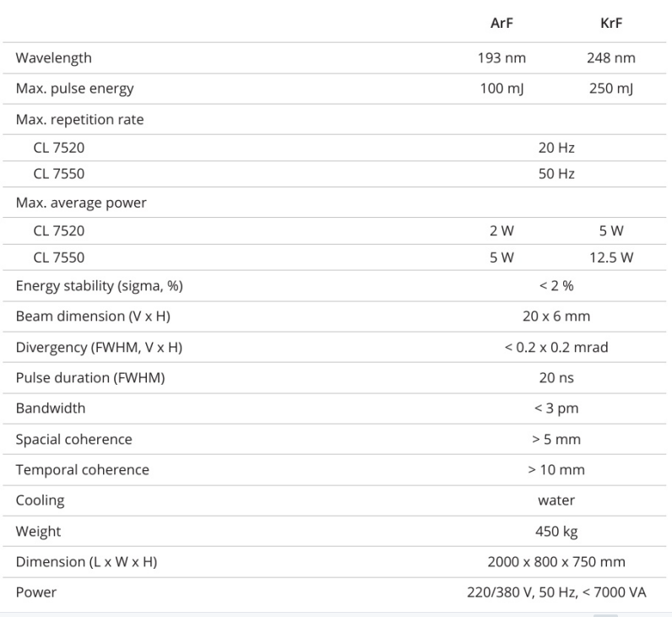Click the 248 nm wavelength value
The height and width of the screenshot is (617, 672).
click(610, 58)
